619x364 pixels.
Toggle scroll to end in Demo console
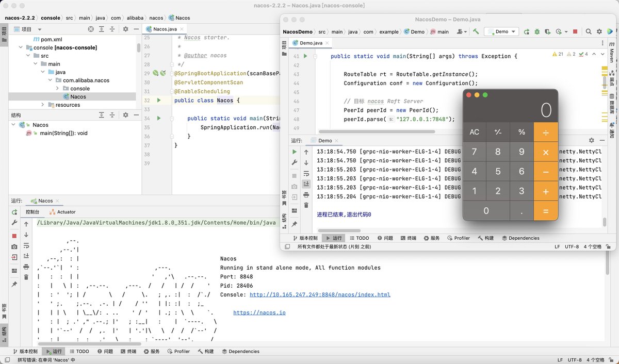pos(306,184)
